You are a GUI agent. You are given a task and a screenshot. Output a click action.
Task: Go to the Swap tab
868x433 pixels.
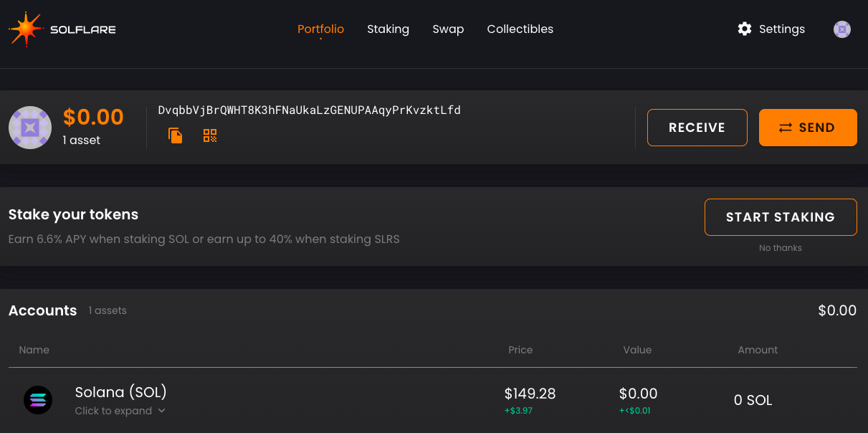448,29
